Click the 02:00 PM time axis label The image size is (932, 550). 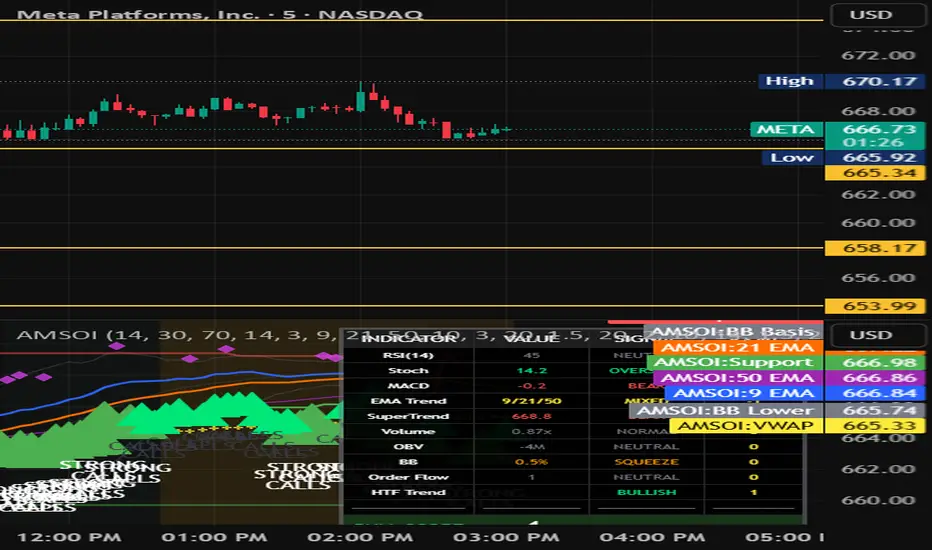tap(360, 538)
